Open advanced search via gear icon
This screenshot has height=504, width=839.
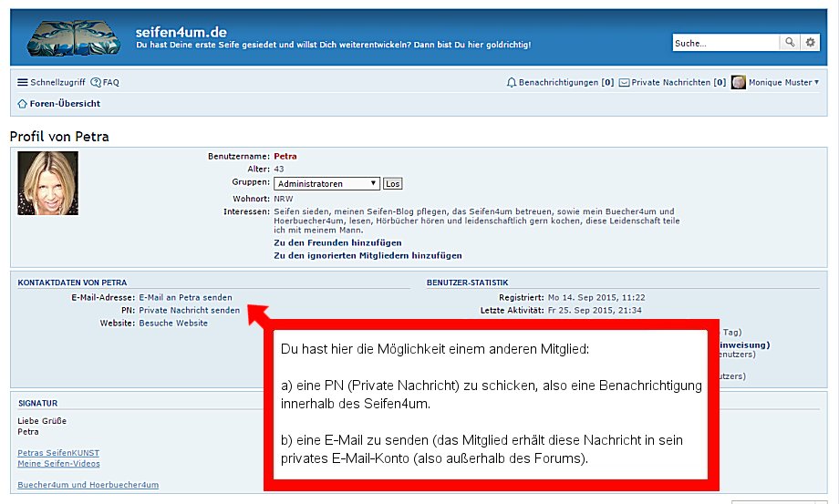[x=810, y=42]
